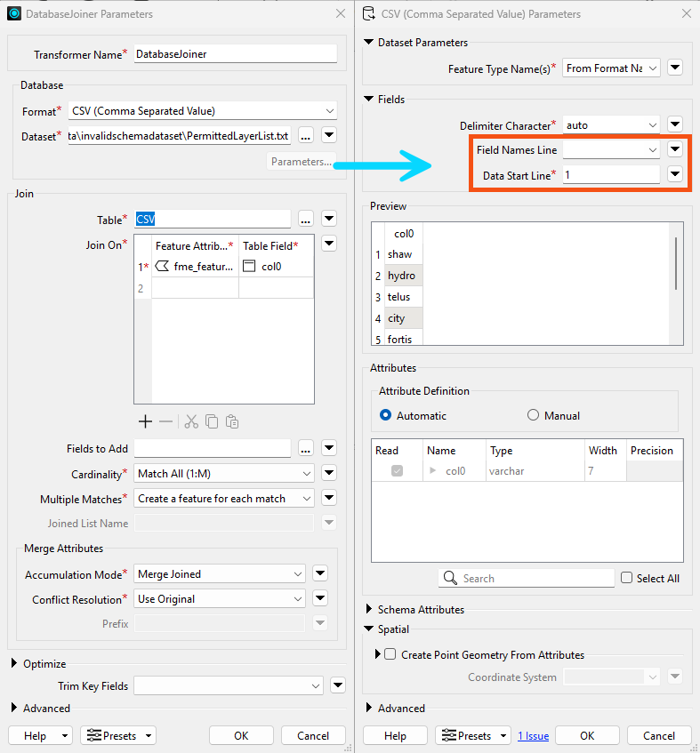Expand Schema Attributes section

[369, 609]
